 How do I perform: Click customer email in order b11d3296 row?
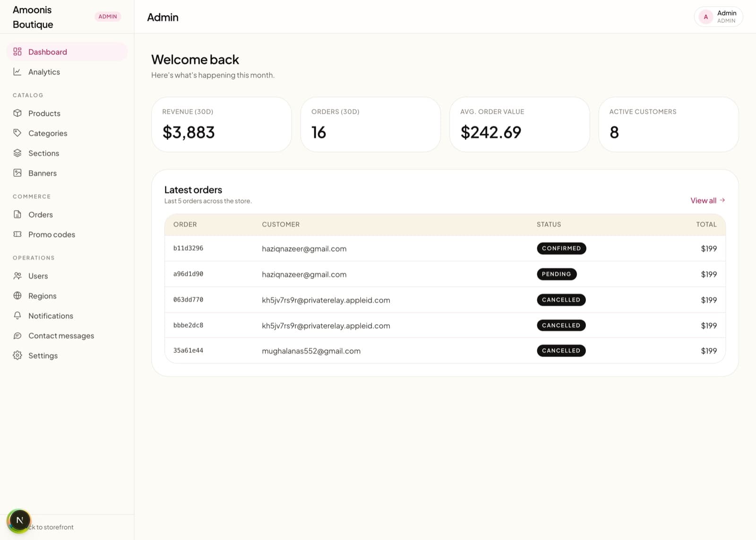pyautogui.click(x=304, y=249)
